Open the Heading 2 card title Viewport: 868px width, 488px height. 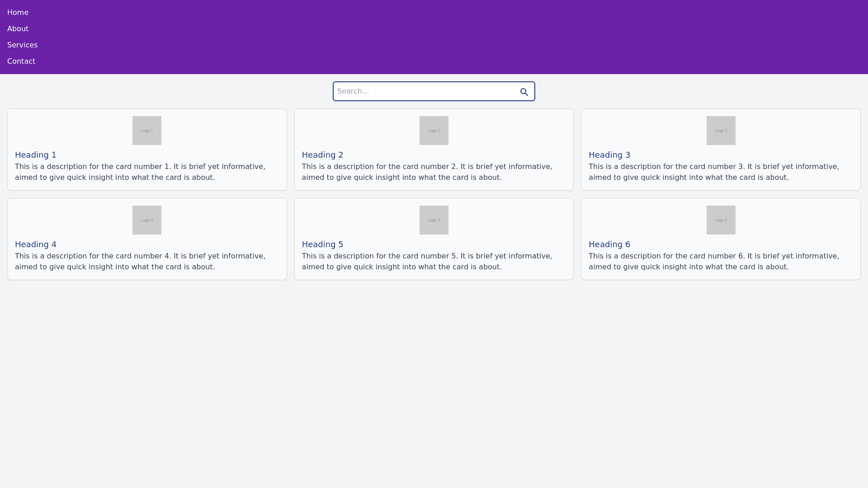(322, 155)
